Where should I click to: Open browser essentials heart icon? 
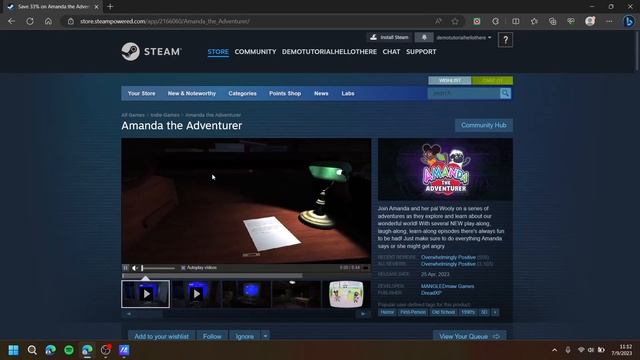coord(571,21)
